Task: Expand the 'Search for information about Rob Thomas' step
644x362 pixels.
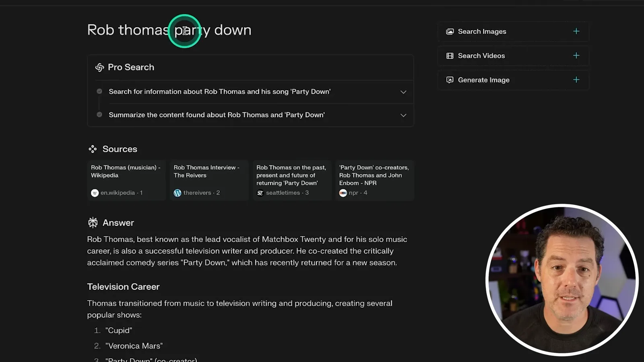Action: click(403, 92)
